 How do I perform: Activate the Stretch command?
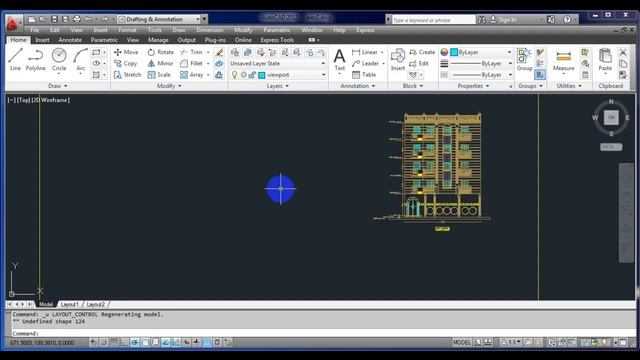tap(127, 75)
